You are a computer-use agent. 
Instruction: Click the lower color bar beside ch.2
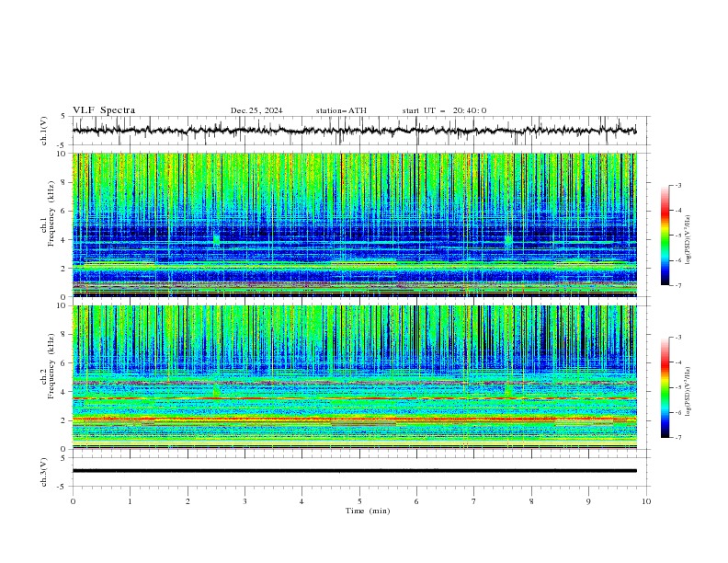click(665, 387)
